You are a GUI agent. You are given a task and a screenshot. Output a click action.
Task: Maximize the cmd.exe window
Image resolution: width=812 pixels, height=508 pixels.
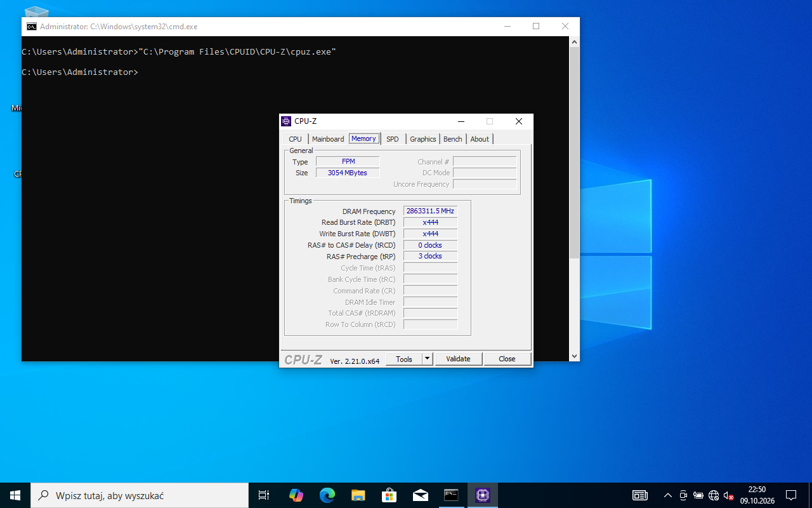pos(536,27)
